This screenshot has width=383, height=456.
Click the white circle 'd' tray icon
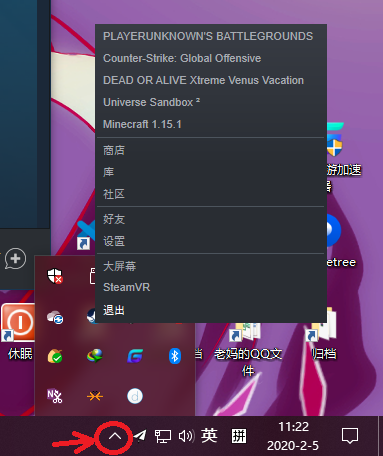(135, 396)
